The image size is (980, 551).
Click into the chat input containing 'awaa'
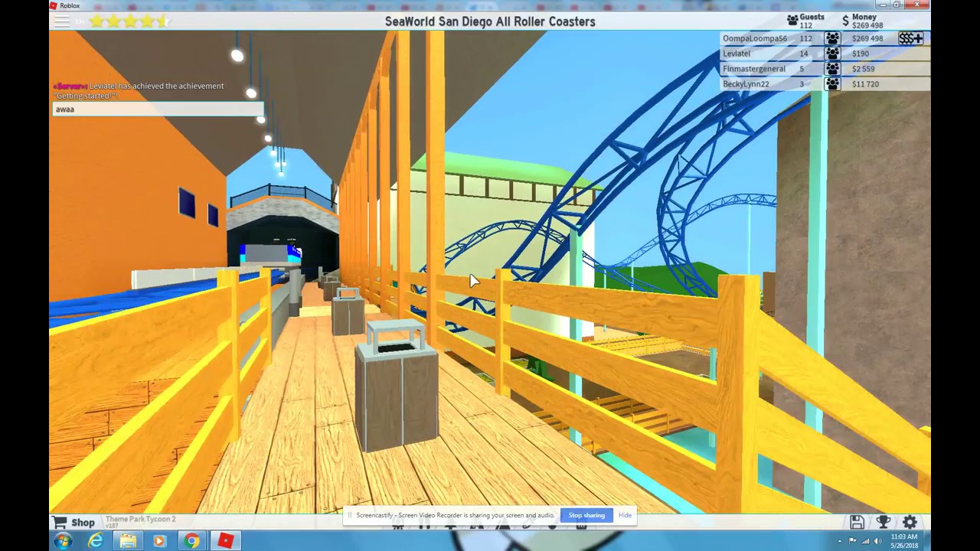click(158, 109)
